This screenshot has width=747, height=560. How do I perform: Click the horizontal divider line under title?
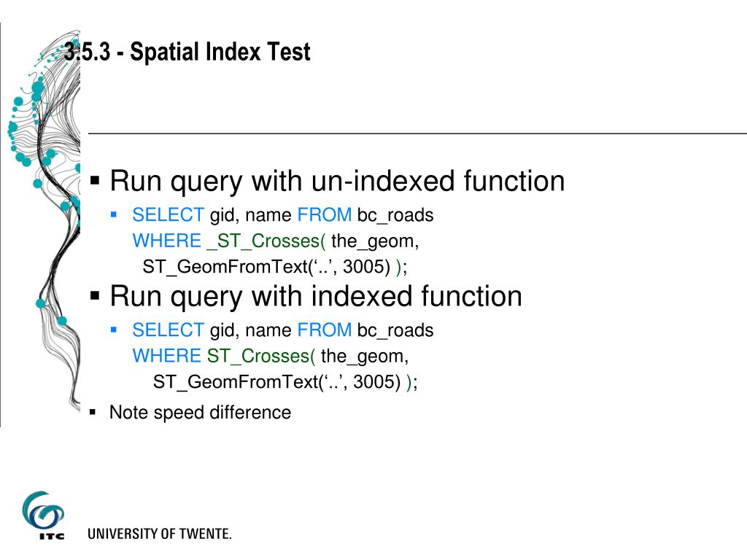pyautogui.click(x=417, y=134)
